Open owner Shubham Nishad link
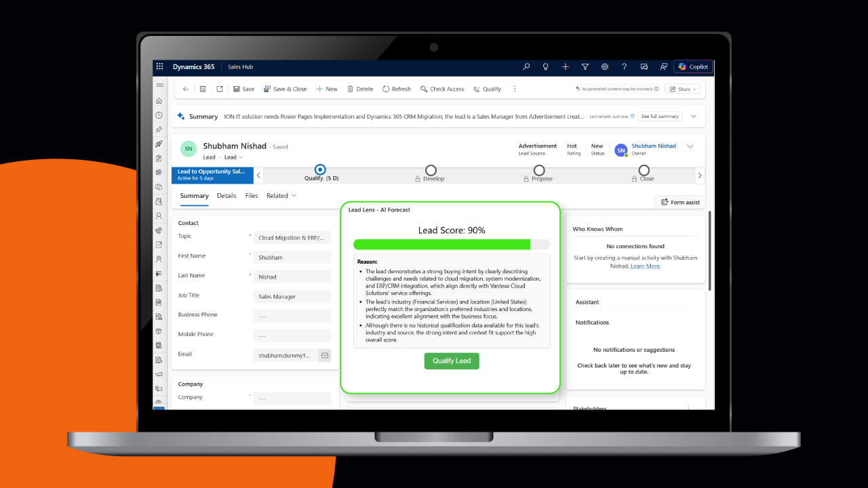The width and height of the screenshot is (868, 488). coord(654,146)
